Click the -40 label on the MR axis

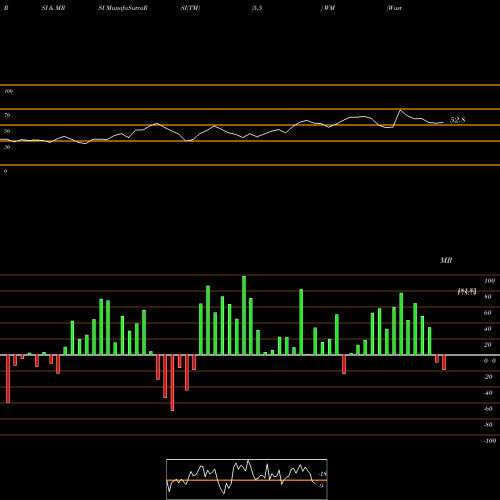(488, 393)
